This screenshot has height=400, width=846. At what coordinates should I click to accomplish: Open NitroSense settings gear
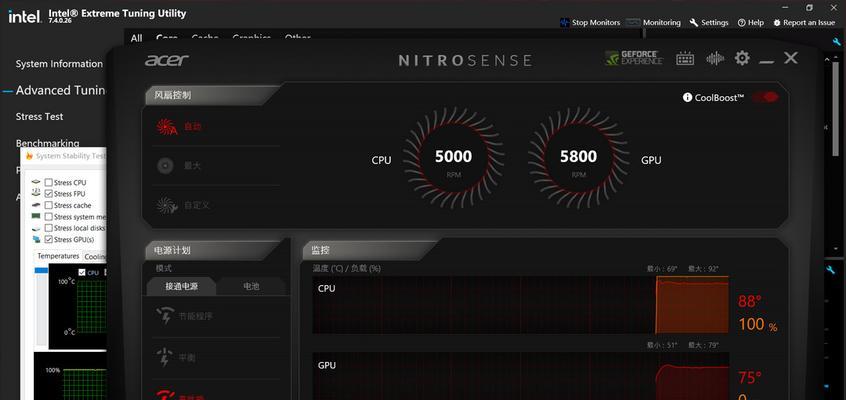[742, 58]
